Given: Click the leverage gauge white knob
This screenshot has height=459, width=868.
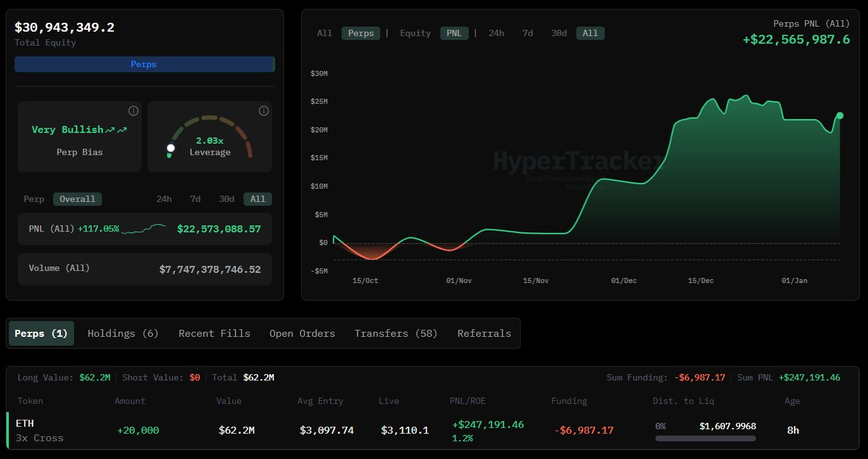Looking at the screenshot, I should pos(170,148).
